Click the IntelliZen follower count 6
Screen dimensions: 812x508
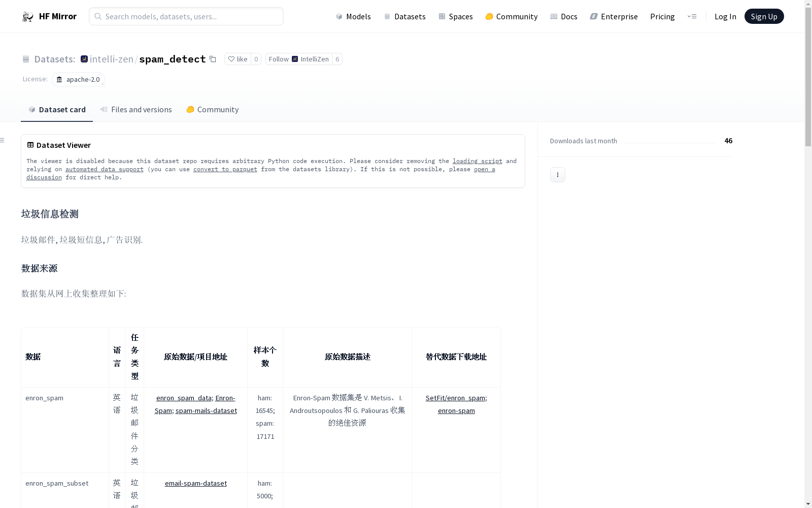pos(337,59)
